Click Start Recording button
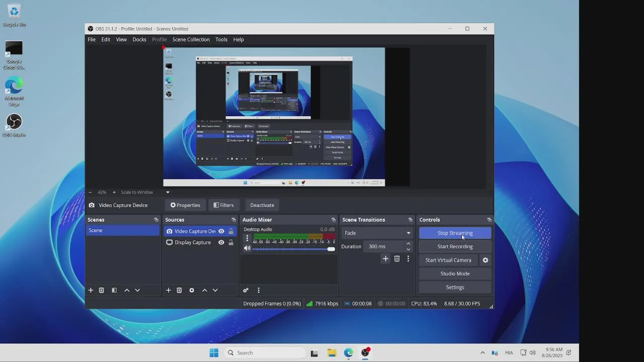Image resolution: width=644 pixels, height=362 pixels. [455, 246]
